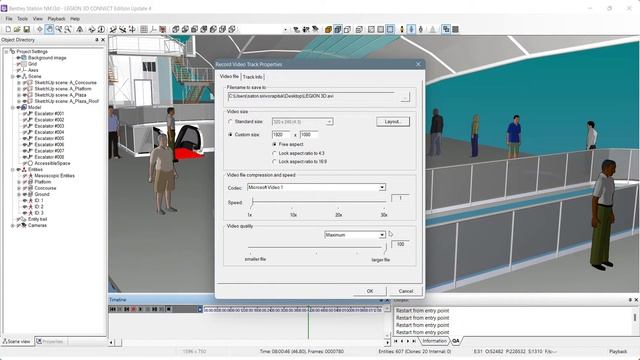
Task: Click the orange cube view icon
Action: tap(328, 29)
